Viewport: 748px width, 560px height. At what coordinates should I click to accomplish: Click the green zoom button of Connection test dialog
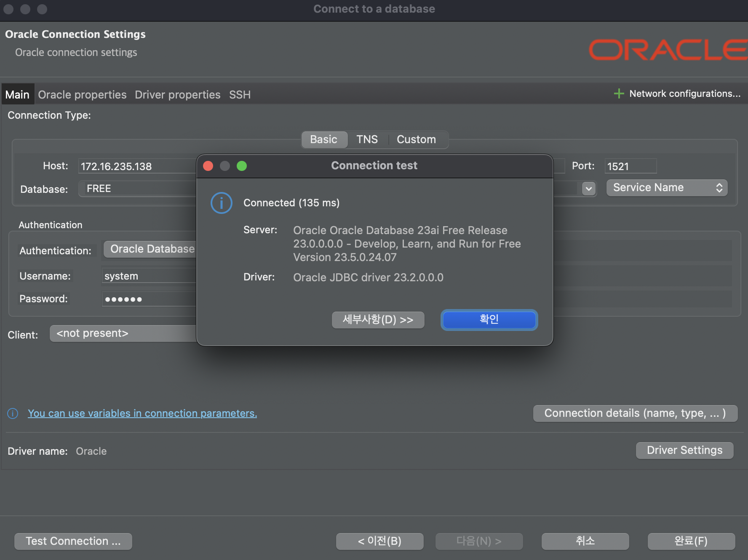242,166
